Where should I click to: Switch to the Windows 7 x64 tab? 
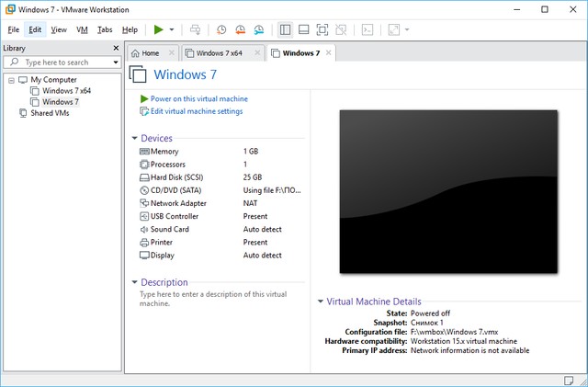218,53
